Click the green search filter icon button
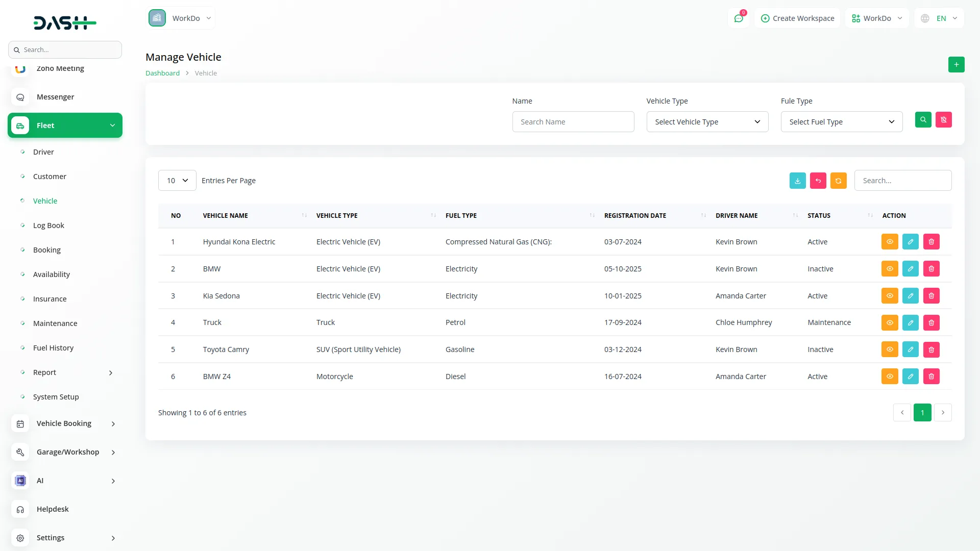The width and height of the screenshot is (980, 551). click(923, 120)
